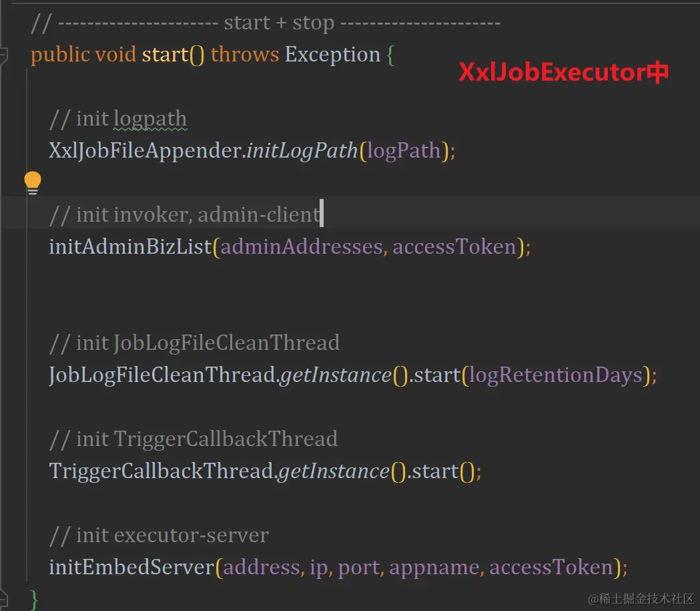Image resolution: width=700 pixels, height=611 pixels.
Task: Click the underlined logpath word in the comment
Action: (x=150, y=120)
